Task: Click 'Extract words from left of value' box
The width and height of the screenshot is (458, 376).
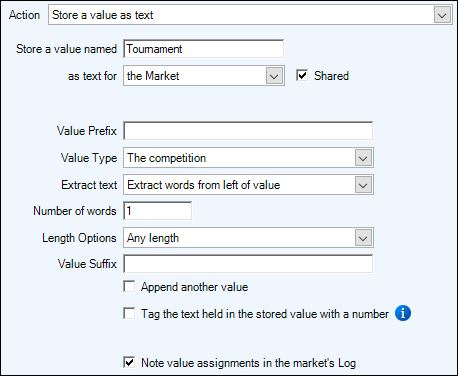Action: (248, 185)
